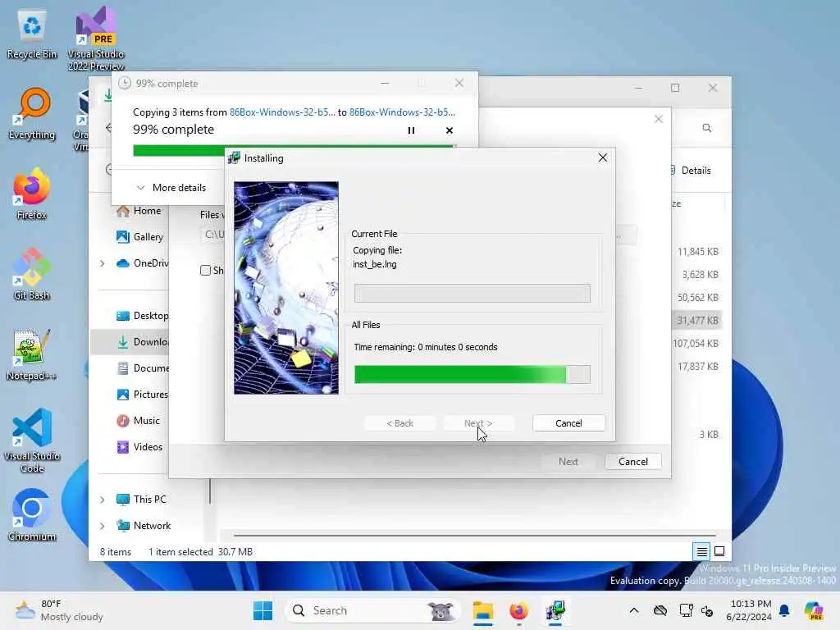Viewport: 840px width, 630px height.
Task: Open Git Bash desktop shortcut
Action: [x=32, y=274]
